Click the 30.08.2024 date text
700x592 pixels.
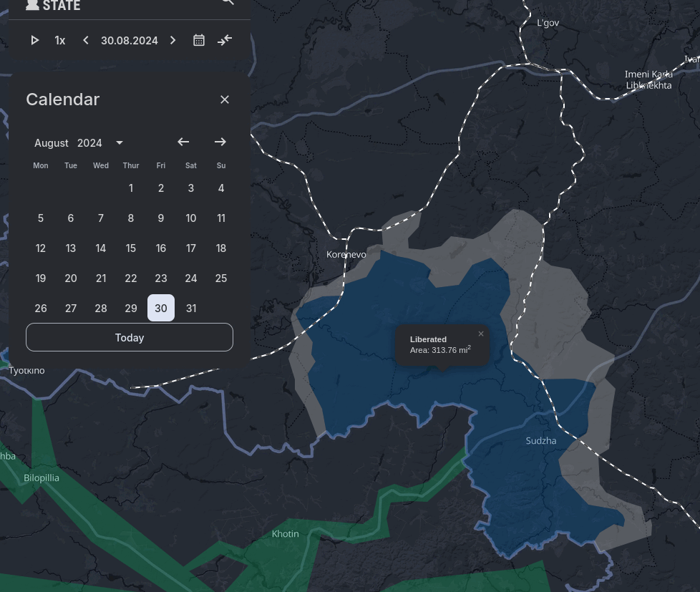click(130, 41)
